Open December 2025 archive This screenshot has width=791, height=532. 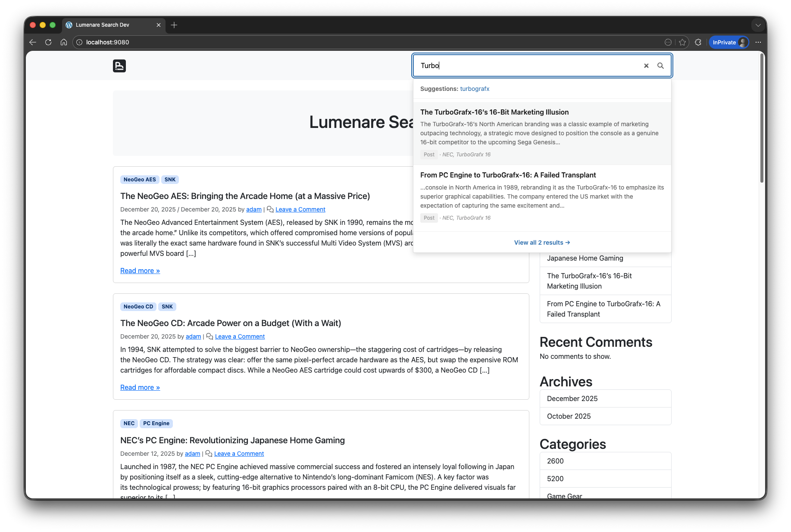coord(572,398)
